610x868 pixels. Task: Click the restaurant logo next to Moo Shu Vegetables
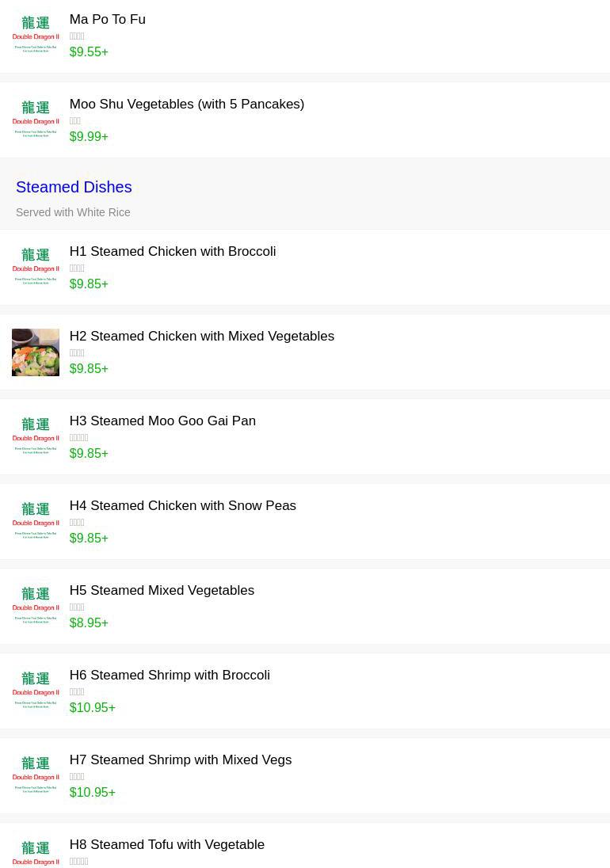(x=36, y=120)
